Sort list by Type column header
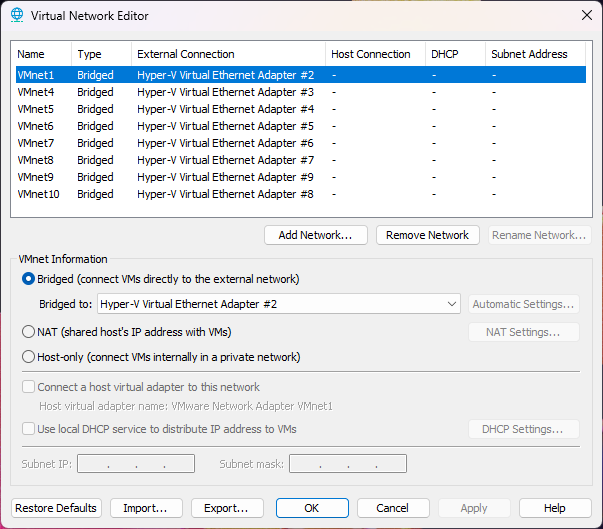Image resolution: width=603 pixels, height=529 pixels. click(101, 54)
